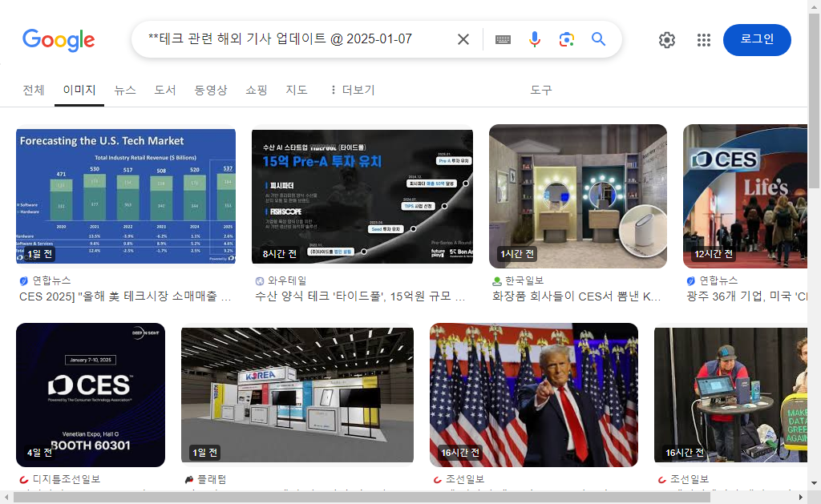
Task: Open the 15억 Pre-A 투자 유치 image
Action: (362, 196)
